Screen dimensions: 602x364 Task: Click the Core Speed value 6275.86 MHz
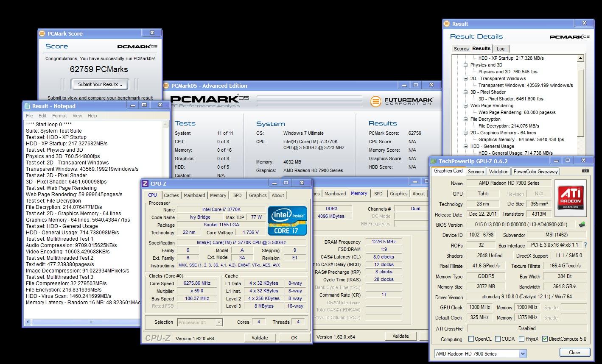(x=197, y=283)
